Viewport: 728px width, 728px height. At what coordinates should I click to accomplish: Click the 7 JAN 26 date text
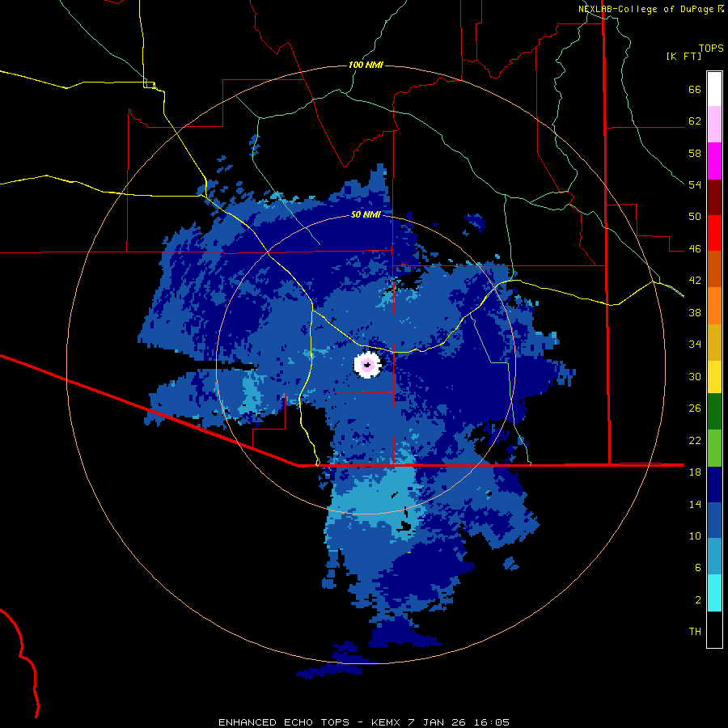(437, 722)
